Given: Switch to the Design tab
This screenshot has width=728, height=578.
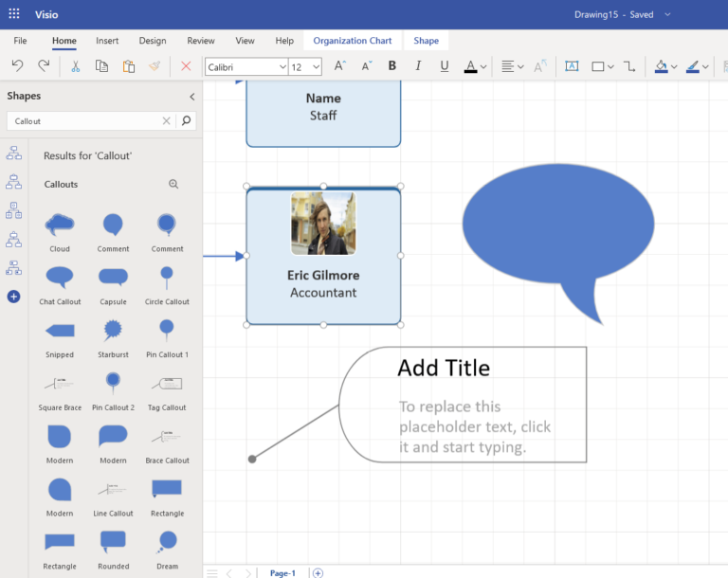Looking at the screenshot, I should pyautogui.click(x=153, y=41).
